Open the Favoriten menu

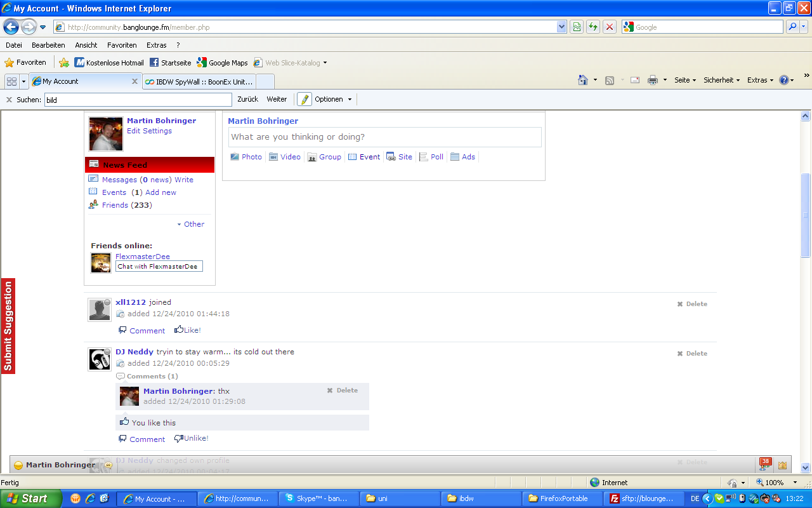pos(122,45)
